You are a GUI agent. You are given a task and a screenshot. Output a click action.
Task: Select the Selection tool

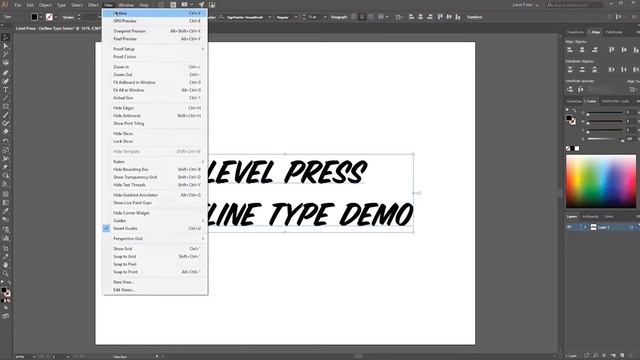pos(6,38)
